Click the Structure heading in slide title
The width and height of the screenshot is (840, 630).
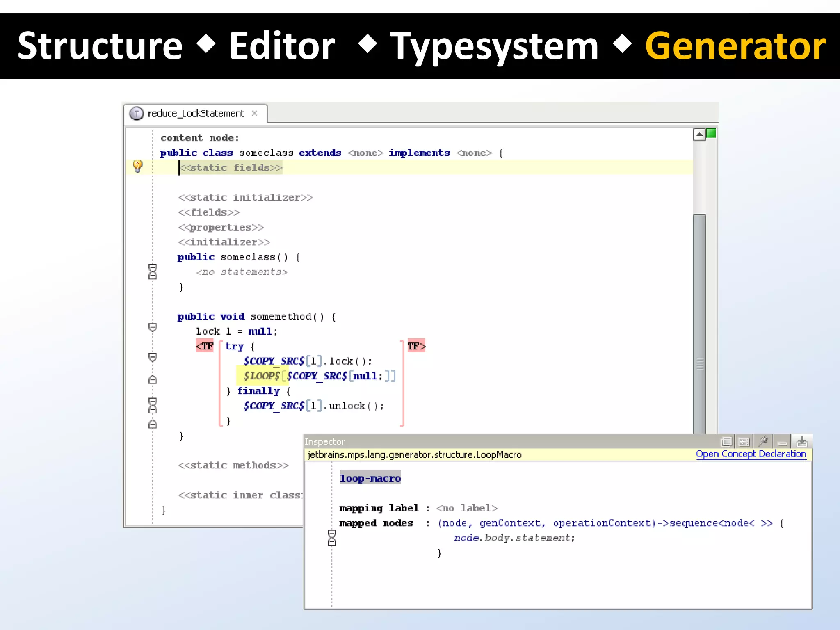100,46
